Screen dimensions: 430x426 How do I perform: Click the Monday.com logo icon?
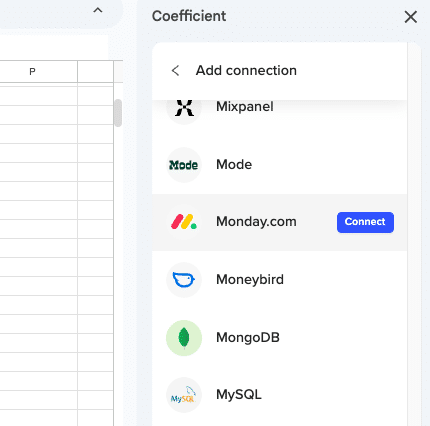(184, 222)
